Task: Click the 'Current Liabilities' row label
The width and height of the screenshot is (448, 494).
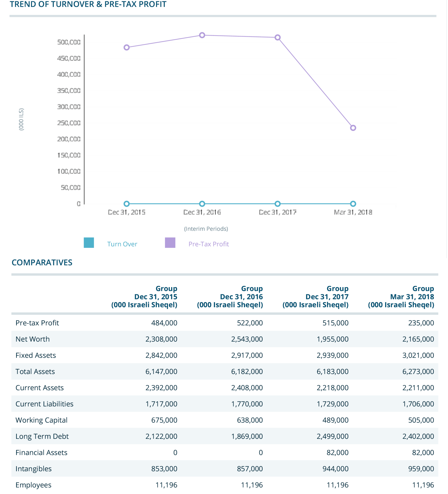Action: [45, 404]
